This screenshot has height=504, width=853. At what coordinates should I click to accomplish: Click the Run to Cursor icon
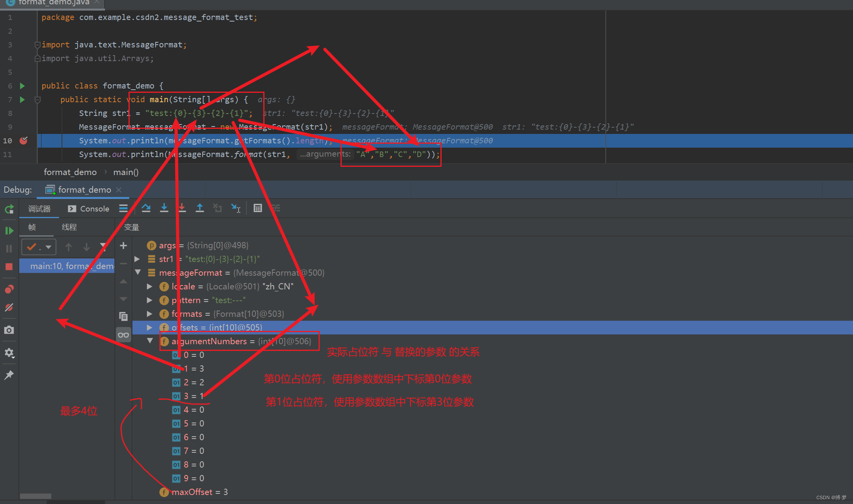click(x=235, y=208)
